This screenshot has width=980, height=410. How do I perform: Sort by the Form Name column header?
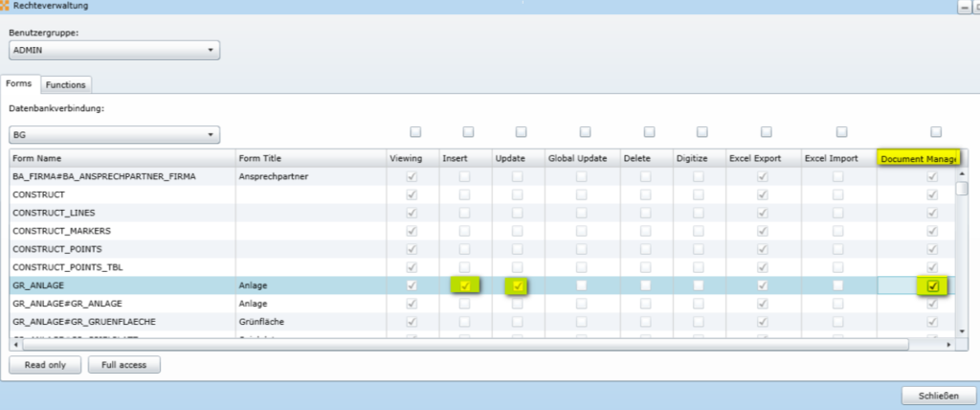pos(122,158)
